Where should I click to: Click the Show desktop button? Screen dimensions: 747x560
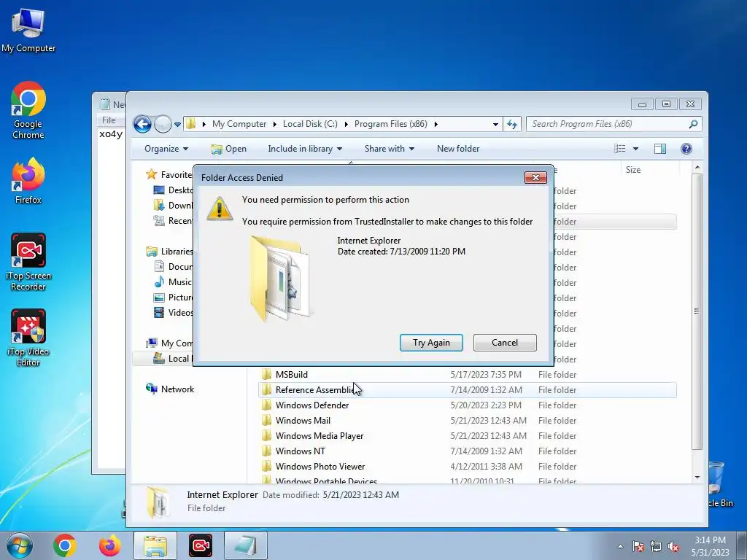pos(742,545)
